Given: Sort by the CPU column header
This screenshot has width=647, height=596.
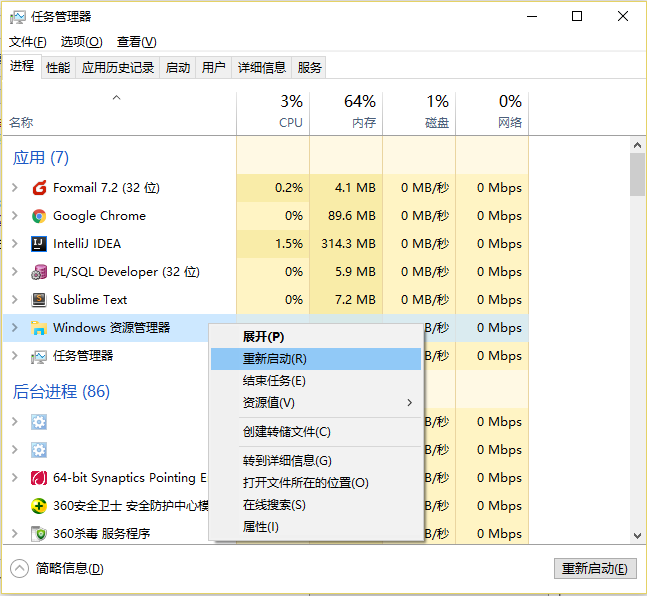Looking at the screenshot, I should pyautogui.click(x=273, y=112).
